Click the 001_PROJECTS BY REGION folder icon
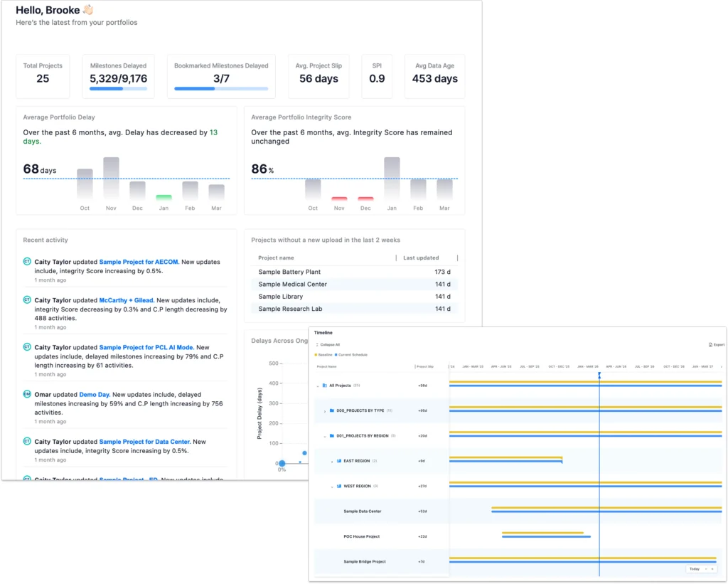728x584 pixels. tap(332, 435)
